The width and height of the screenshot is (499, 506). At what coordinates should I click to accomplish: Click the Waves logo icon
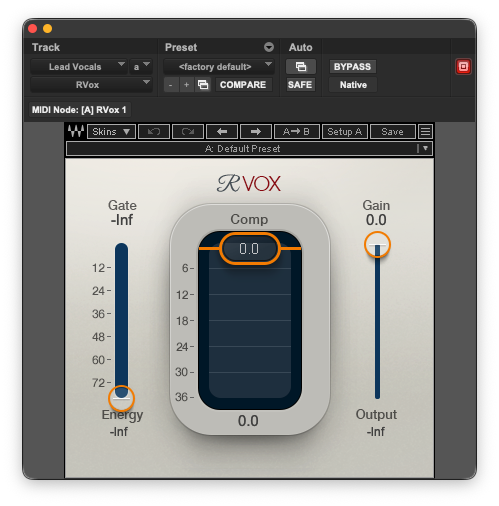76,131
